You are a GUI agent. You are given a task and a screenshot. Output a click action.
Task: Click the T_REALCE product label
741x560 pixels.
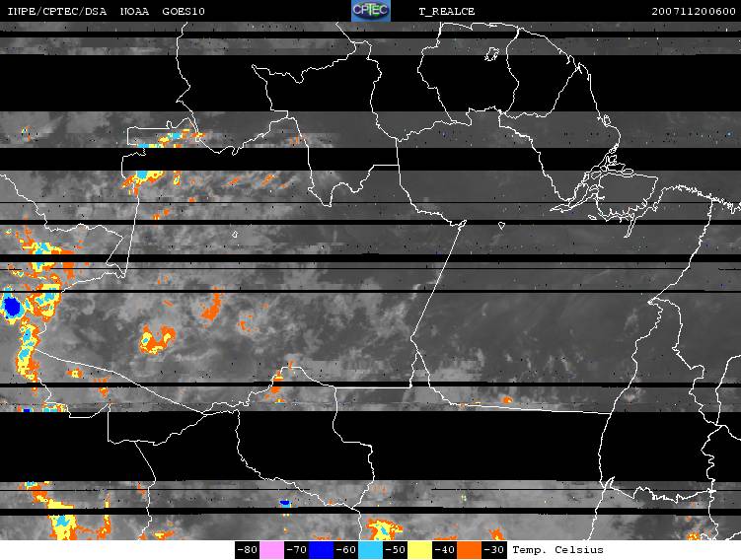447,11
